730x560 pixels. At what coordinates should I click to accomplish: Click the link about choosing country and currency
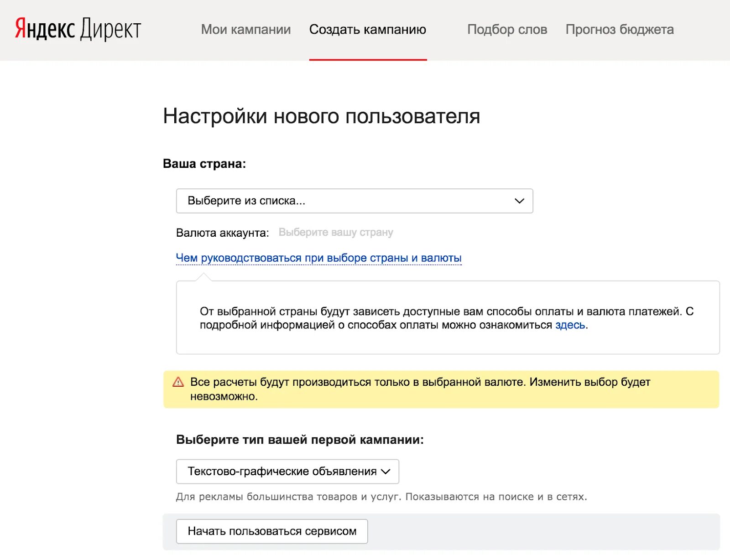click(319, 258)
